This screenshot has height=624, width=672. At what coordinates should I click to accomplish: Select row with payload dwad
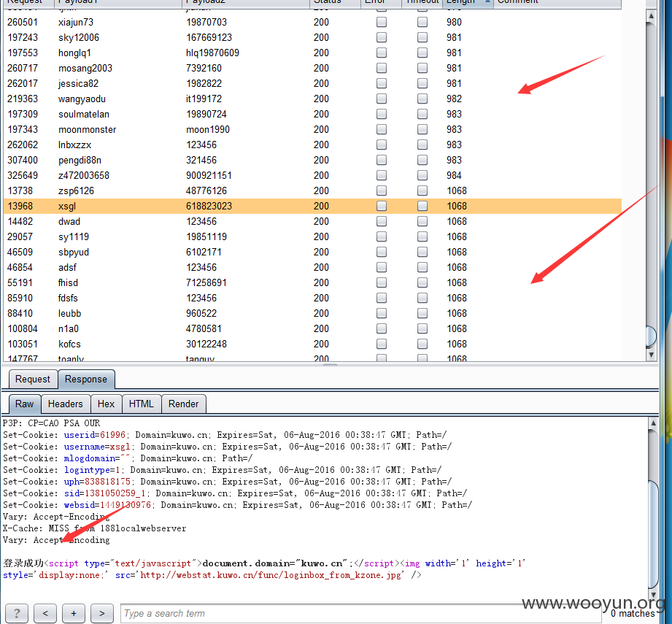312,222
